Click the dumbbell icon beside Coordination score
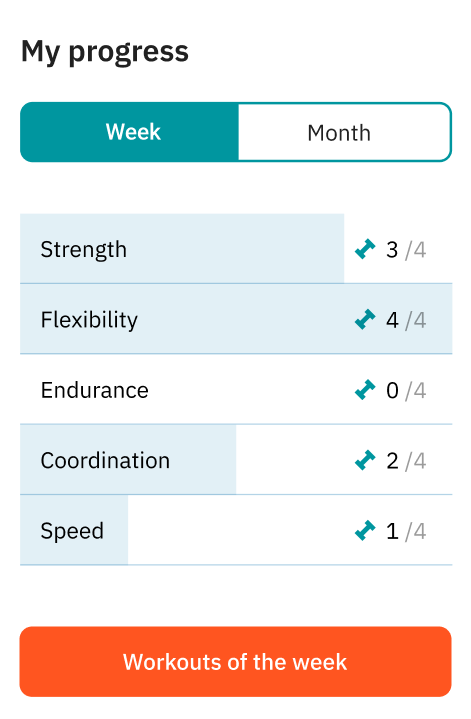The image size is (471, 719). click(x=365, y=460)
